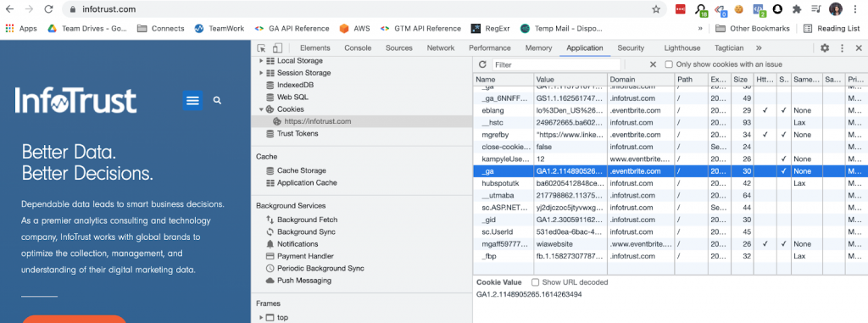
Task: Open the Console tab
Action: (x=358, y=48)
